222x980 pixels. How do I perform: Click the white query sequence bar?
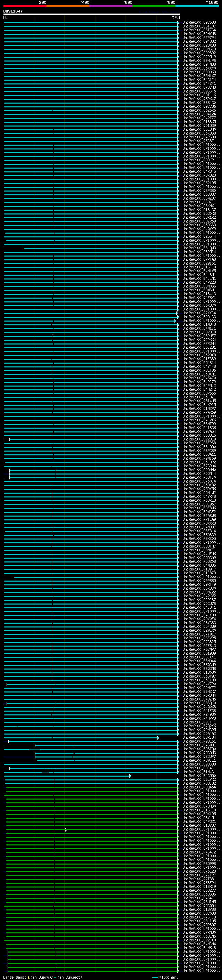pos(92,15)
